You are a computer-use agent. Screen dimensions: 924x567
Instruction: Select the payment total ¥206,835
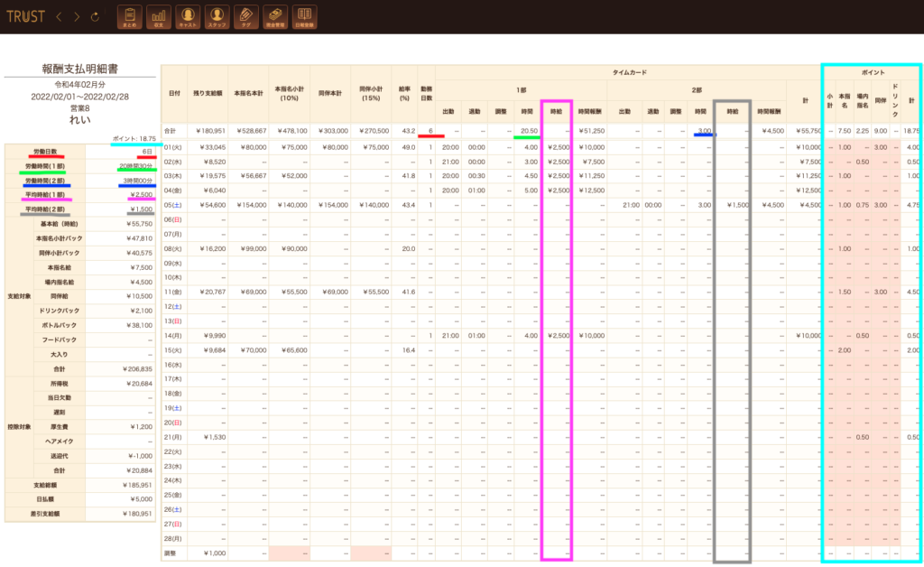point(137,369)
